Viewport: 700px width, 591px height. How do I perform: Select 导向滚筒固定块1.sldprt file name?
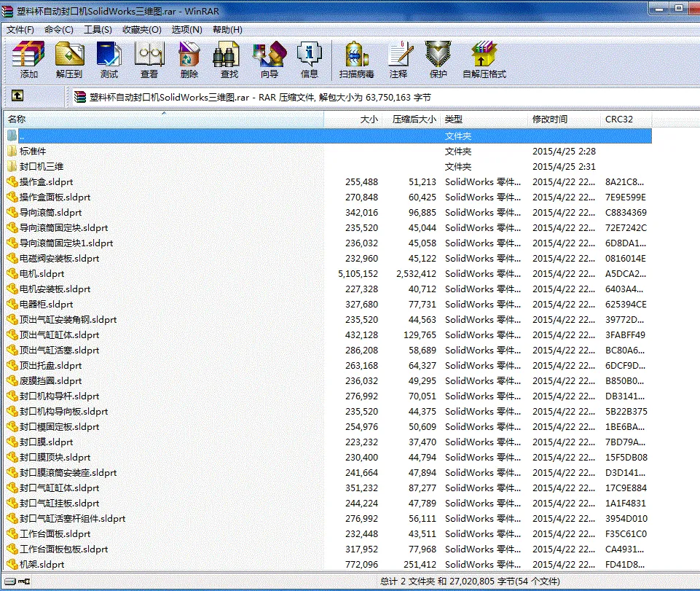(66, 243)
